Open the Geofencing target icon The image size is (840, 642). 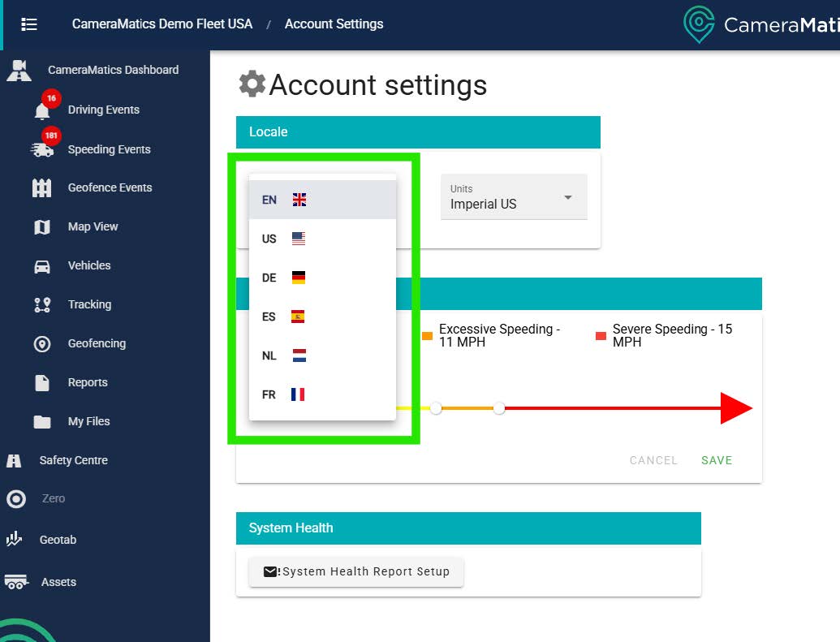pyautogui.click(x=42, y=344)
